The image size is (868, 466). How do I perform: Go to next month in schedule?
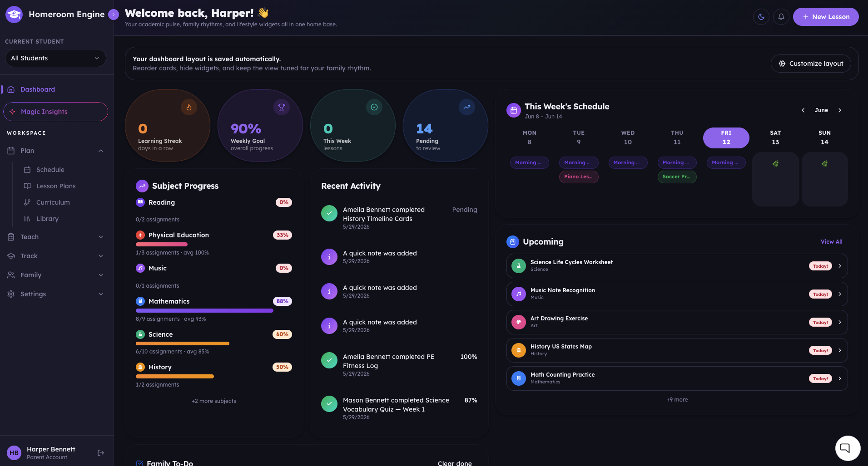(x=840, y=110)
